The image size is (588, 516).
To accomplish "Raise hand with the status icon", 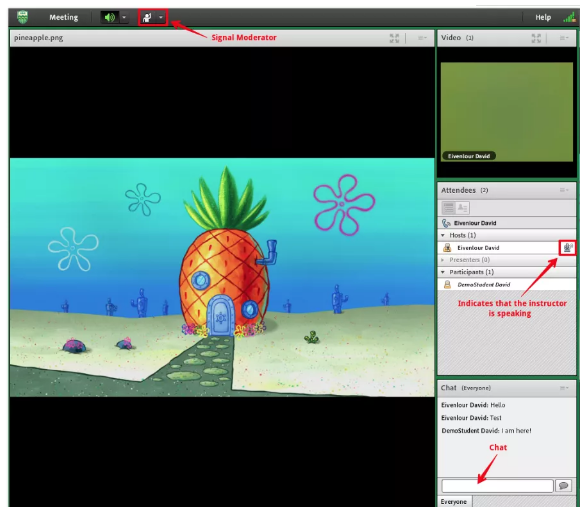I will (147, 17).
